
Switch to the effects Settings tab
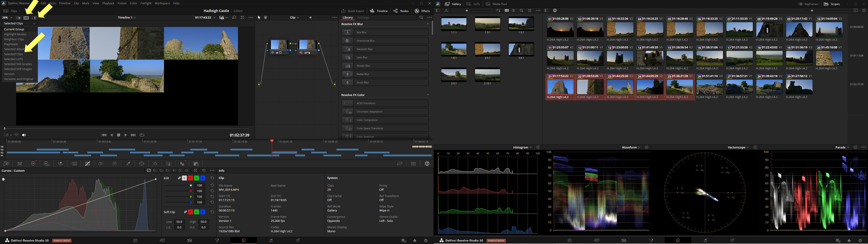click(363, 17)
